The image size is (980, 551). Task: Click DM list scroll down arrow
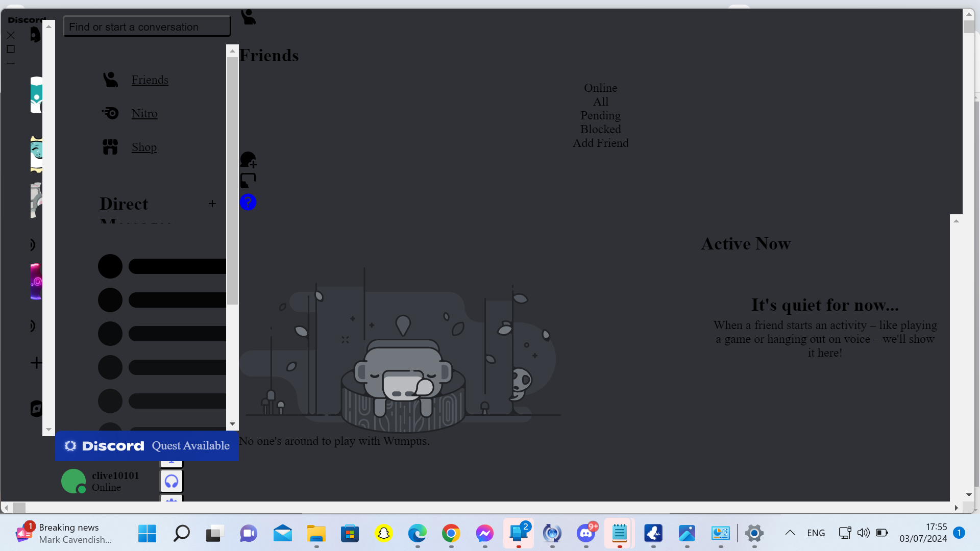coord(232,424)
